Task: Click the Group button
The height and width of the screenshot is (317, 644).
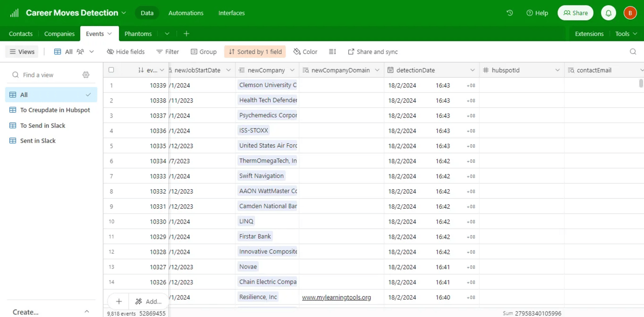Action: (x=204, y=51)
